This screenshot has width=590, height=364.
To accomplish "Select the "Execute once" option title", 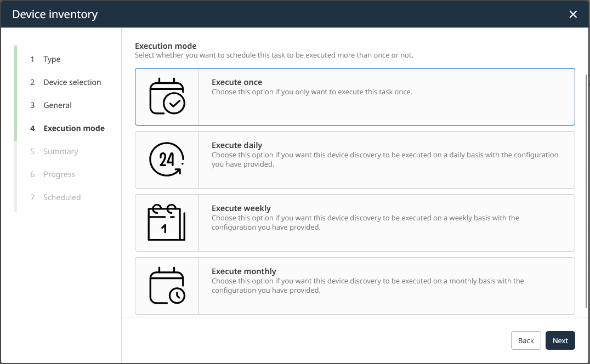I will click(x=237, y=82).
